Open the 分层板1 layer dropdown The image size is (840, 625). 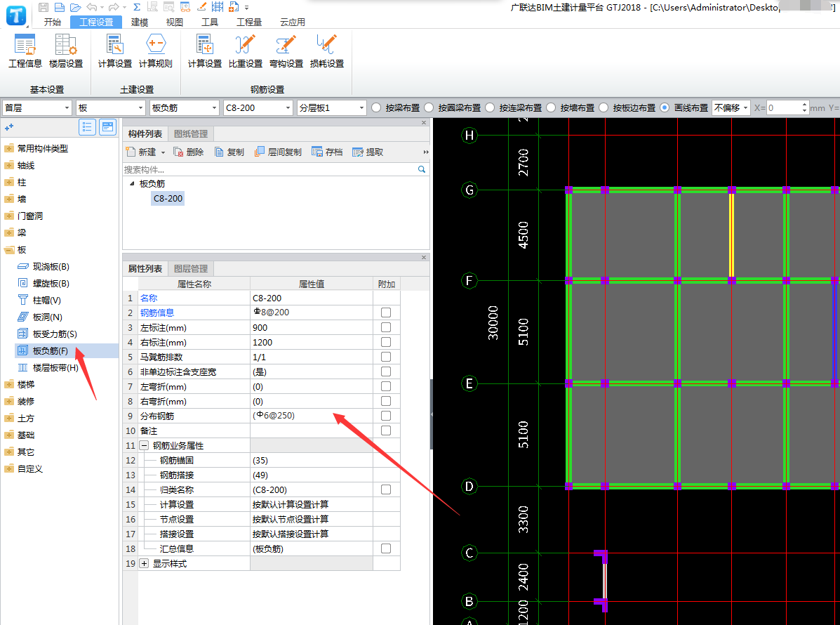point(332,107)
